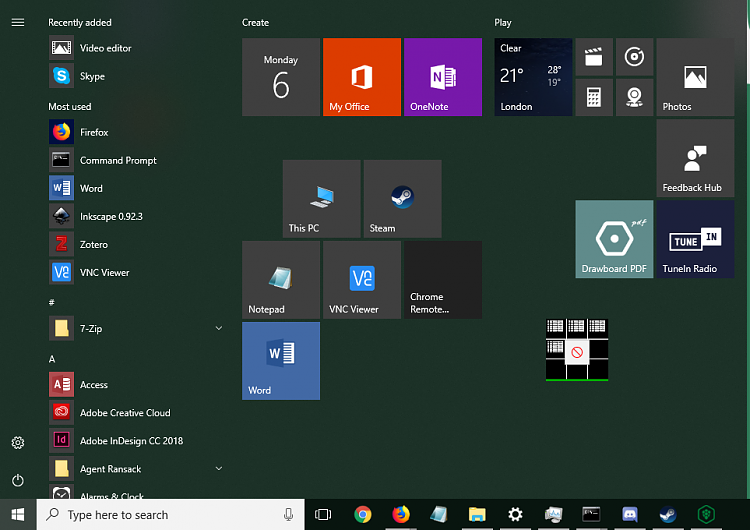The width and height of the screenshot is (750, 530).
Task: Open the Photos tile
Action: pyautogui.click(x=695, y=77)
